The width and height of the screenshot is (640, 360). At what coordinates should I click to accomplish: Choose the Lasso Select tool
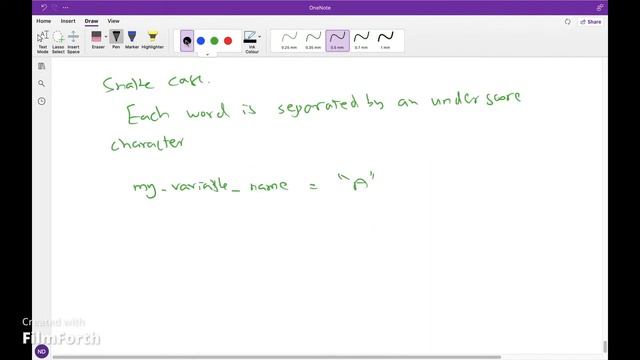(58, 42)
